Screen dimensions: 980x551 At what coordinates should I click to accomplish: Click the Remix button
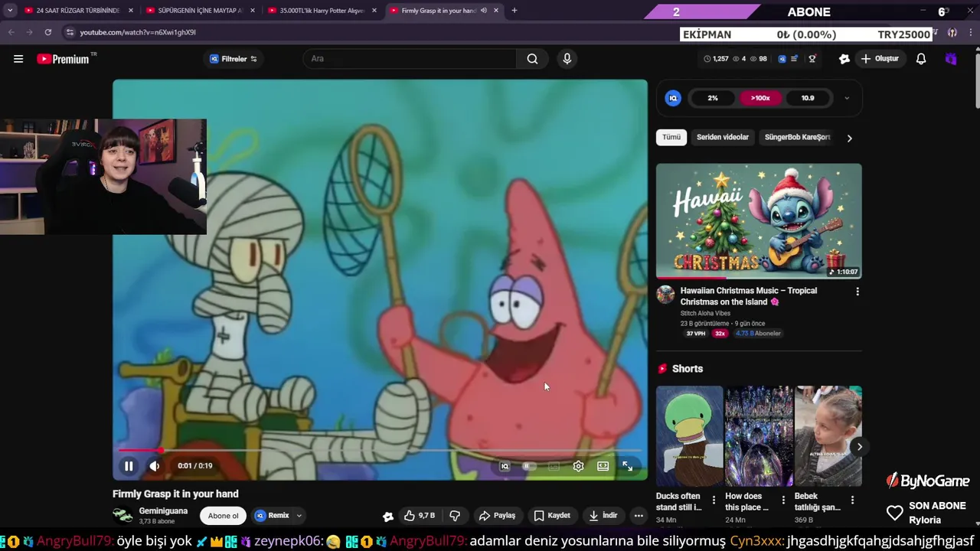coord(273,516)
